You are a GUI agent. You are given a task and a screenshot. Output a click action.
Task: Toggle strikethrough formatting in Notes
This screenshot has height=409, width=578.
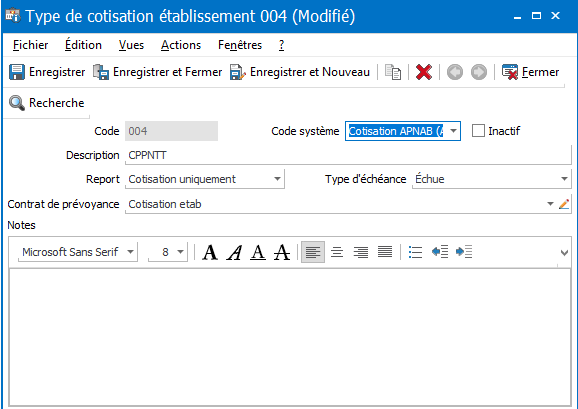(x=282, y=252)
